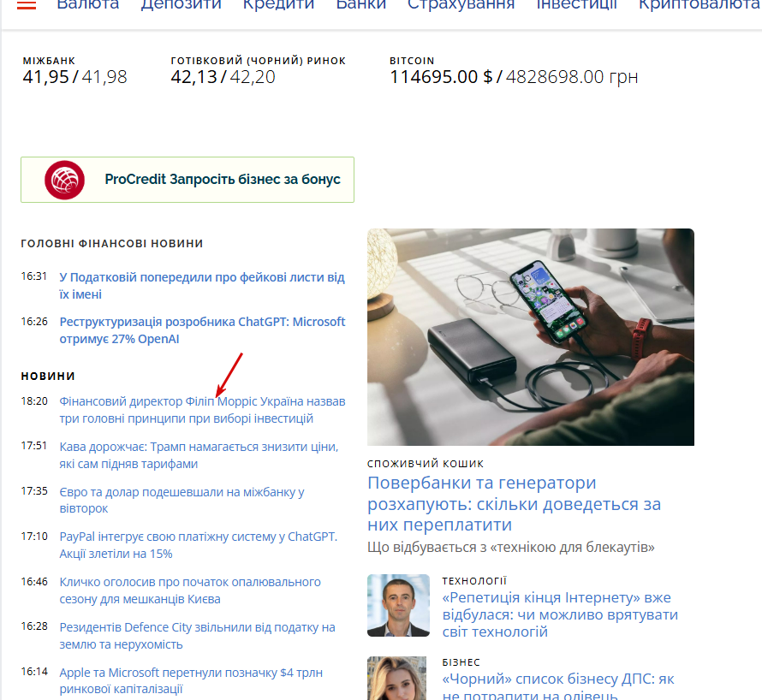Click the ProCredit globe logo icon
762x700 pixels.
pyautogui.click(x=64, y=180)
